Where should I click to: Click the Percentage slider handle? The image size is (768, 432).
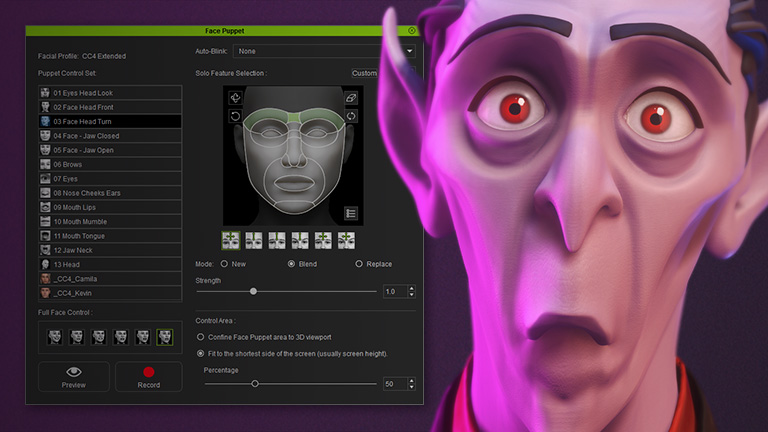[x=255, y=383]
